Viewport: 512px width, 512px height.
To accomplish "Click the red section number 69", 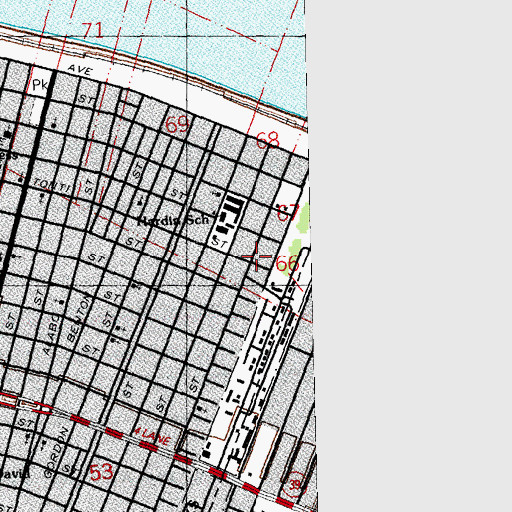I will coord(178,125).
